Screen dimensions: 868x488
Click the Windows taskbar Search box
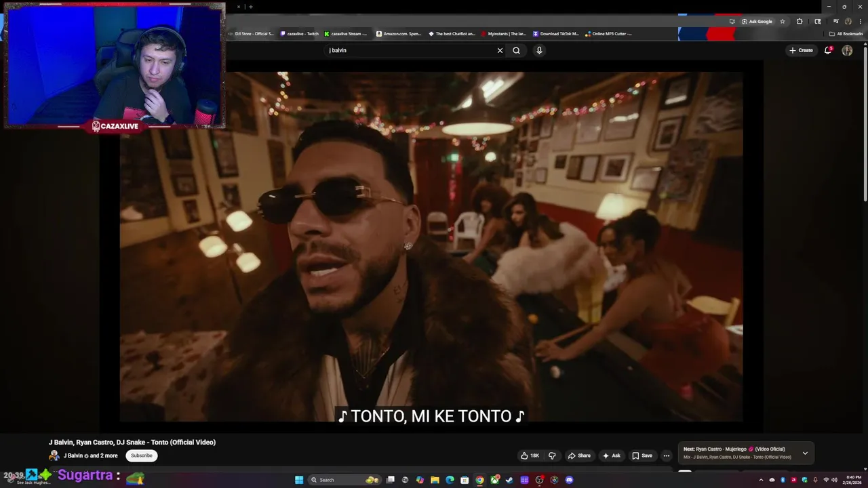click(x=344, y=480)
